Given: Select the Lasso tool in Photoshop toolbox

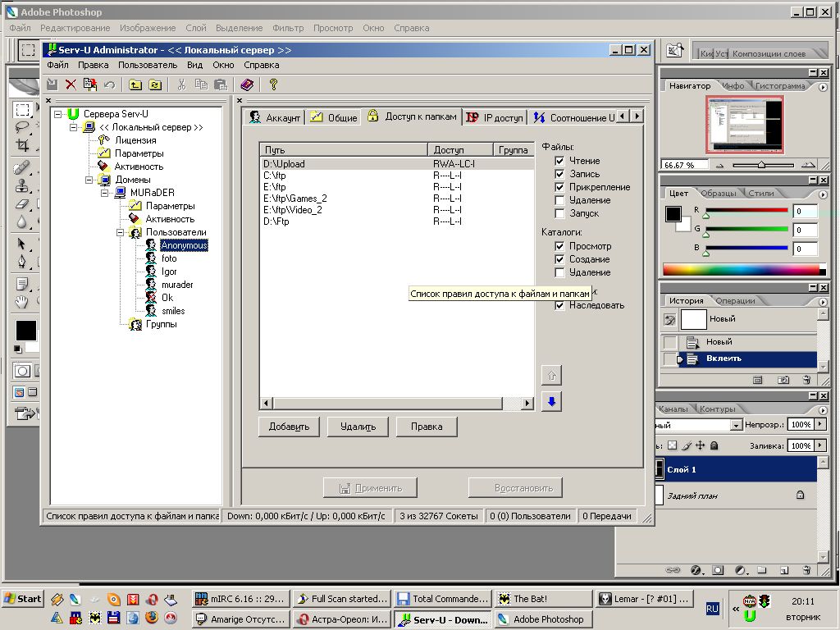Looking at the screenshot, I should click(x=23, y=127).
